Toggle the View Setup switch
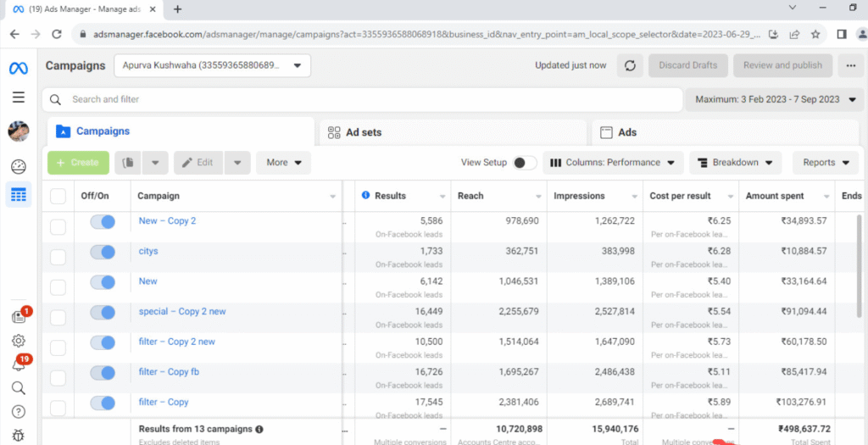 tap(524, 163)
